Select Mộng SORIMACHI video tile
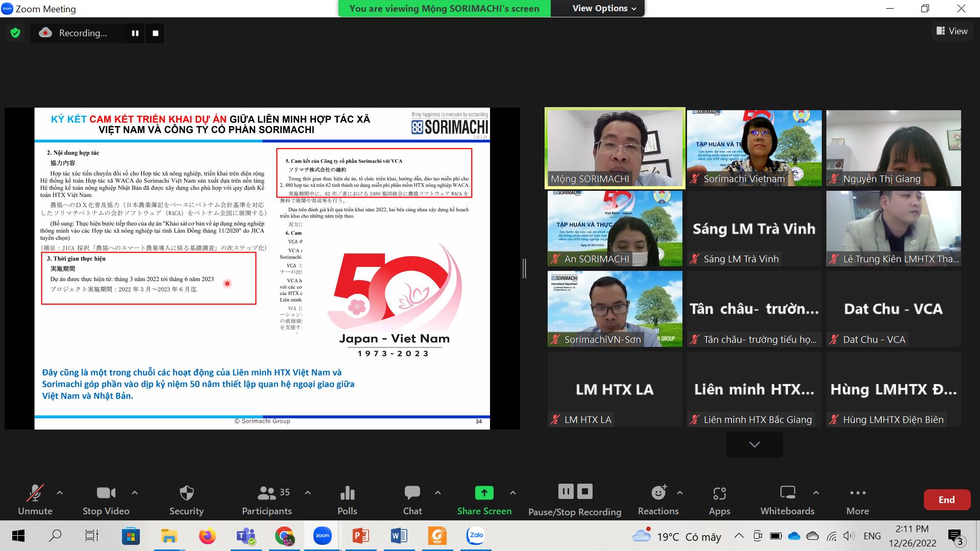This screenshot has width=980, height=551. (615, 147)
